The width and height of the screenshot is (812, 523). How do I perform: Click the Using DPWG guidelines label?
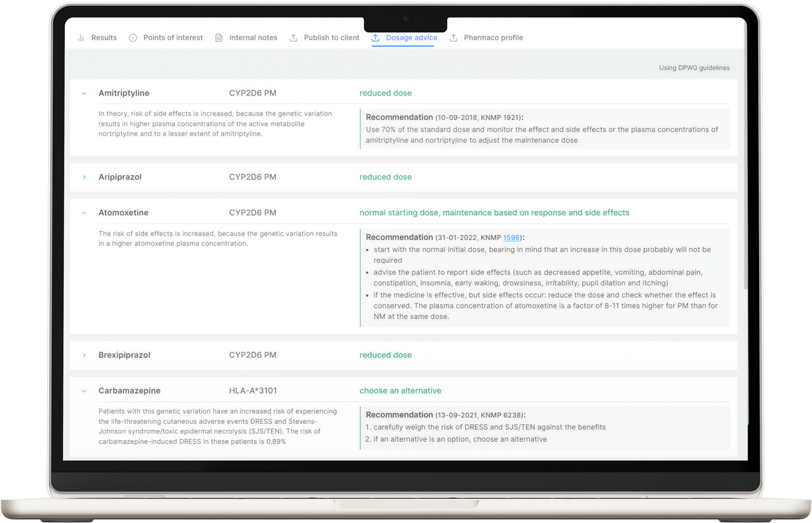[694, 68]
